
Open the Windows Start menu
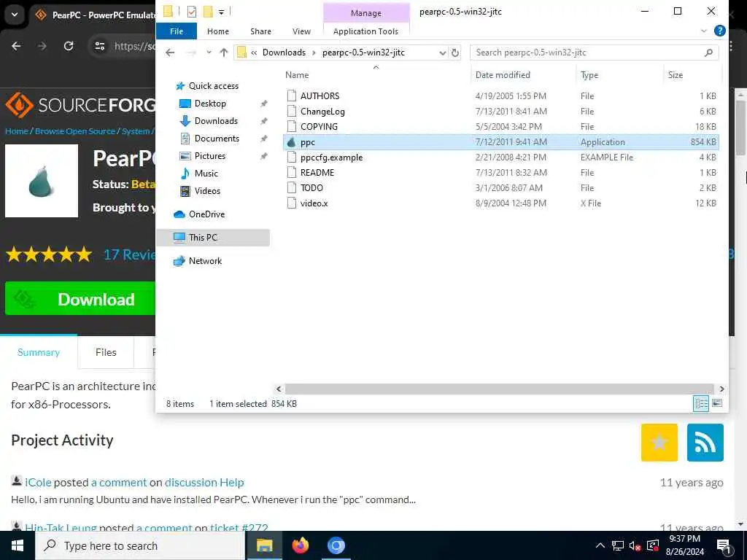coord(18,545)
